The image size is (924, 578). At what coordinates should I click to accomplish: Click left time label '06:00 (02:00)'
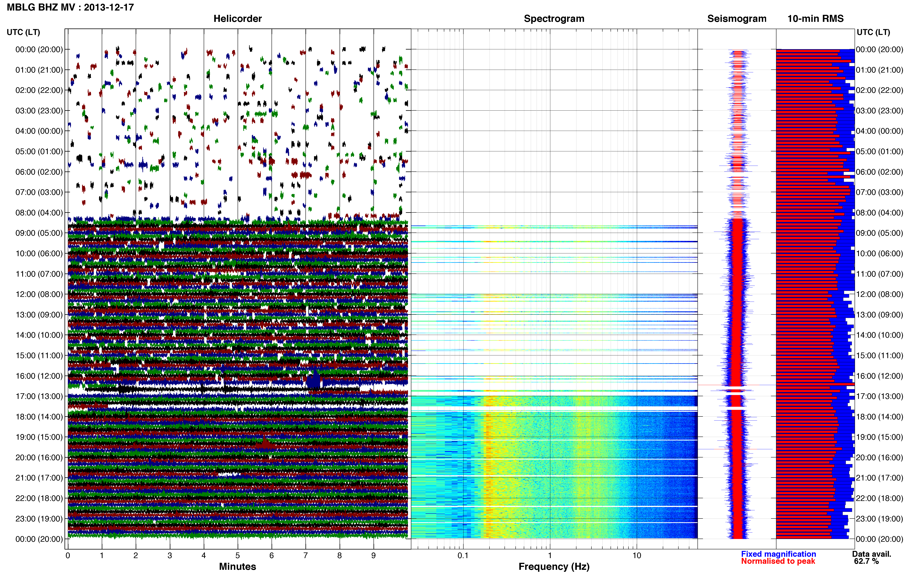pyautogui.click(x=39, y=172)
